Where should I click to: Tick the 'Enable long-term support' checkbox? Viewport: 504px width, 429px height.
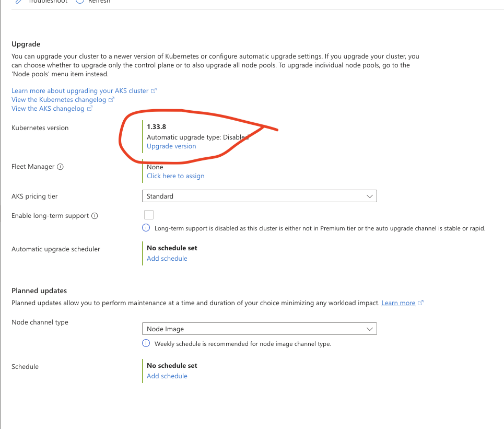[149, 215]
